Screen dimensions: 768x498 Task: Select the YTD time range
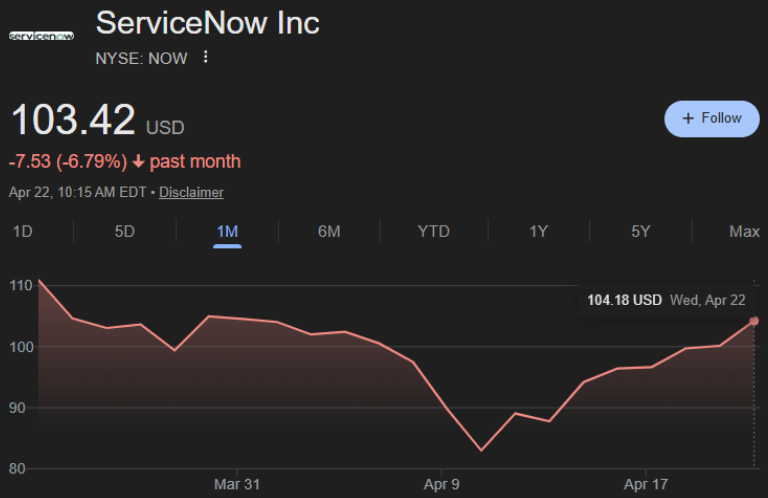(433, 231)
